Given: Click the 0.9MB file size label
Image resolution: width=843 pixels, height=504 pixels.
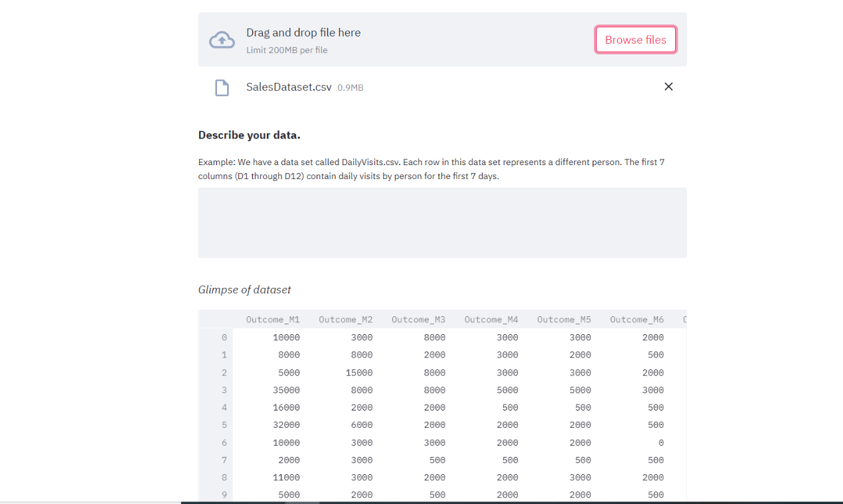Looking at the screenshot, I should (350, 88).
